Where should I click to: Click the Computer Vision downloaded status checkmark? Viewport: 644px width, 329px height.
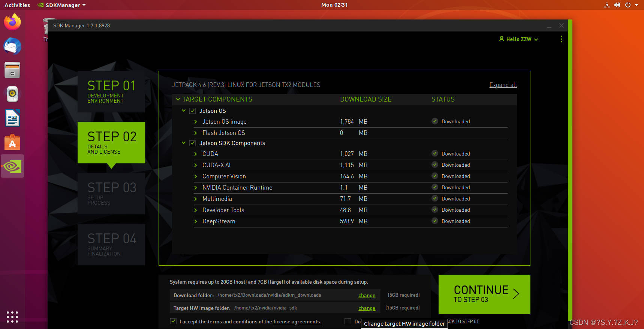(x=435, y=176)
